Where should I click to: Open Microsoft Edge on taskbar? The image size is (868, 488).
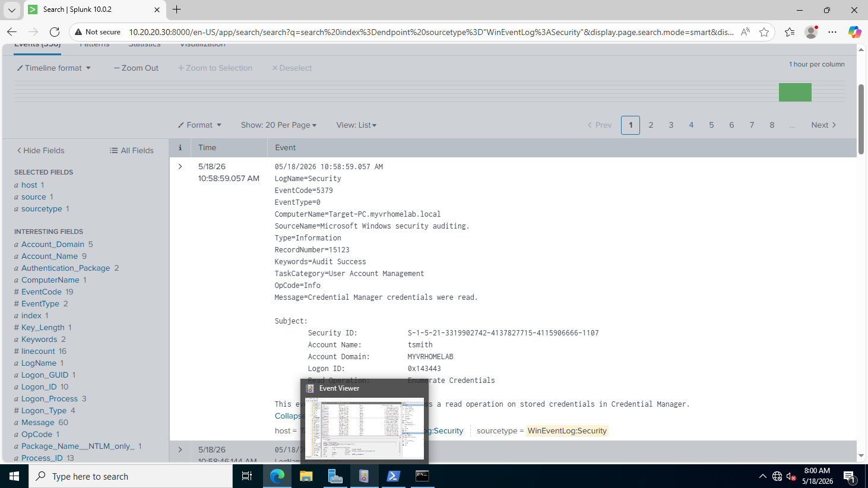click(277, 476)
